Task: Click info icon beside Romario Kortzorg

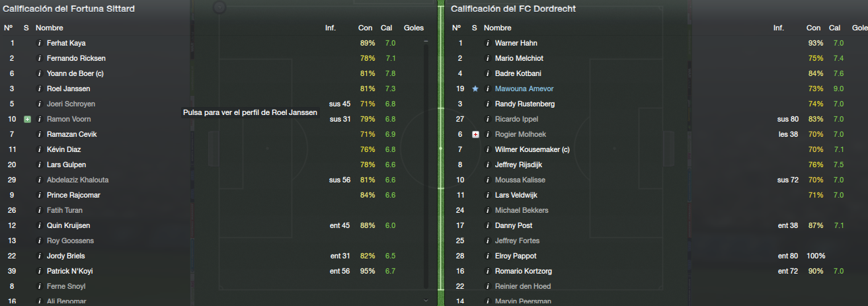Action: point(487,271)
